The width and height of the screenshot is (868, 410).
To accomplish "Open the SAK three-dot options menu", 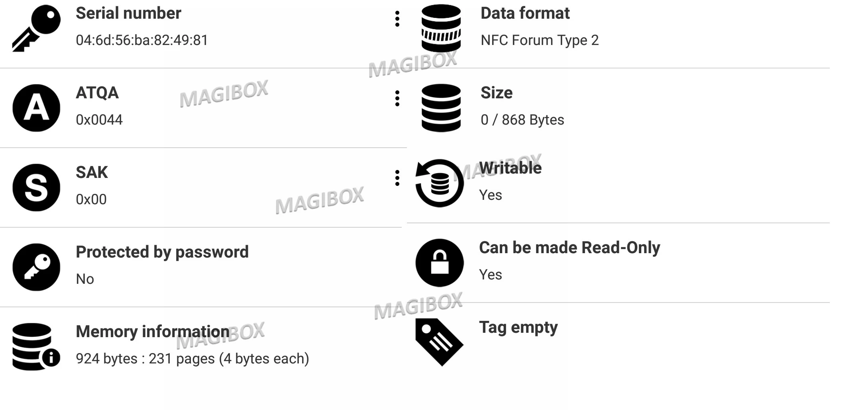I will click(x=397, y=178).
